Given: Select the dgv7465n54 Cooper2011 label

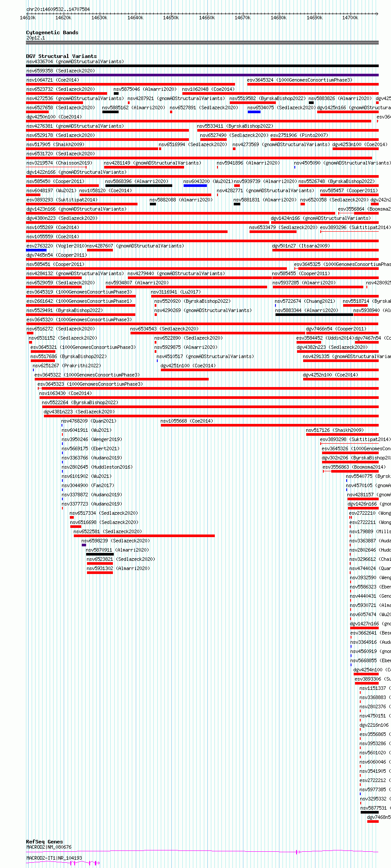Looking at the screenshot, I should (57, 255).
